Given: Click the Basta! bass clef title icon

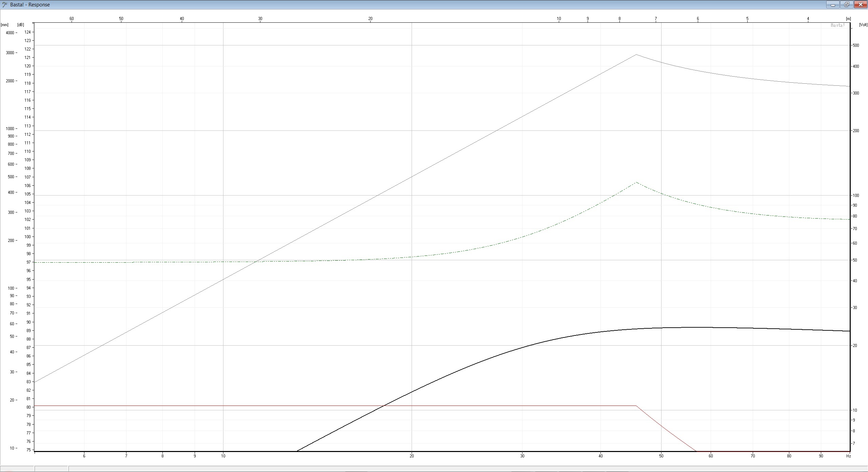Looking at the screenshot, I should [x=5, y=4].
